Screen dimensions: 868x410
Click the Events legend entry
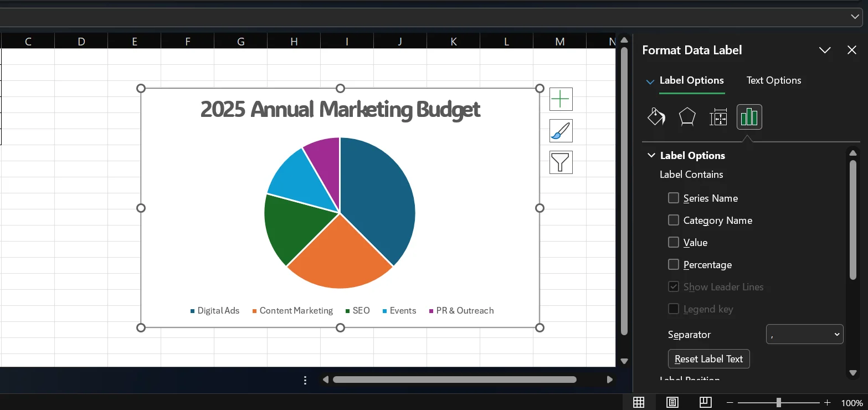[x=399, y=311]
